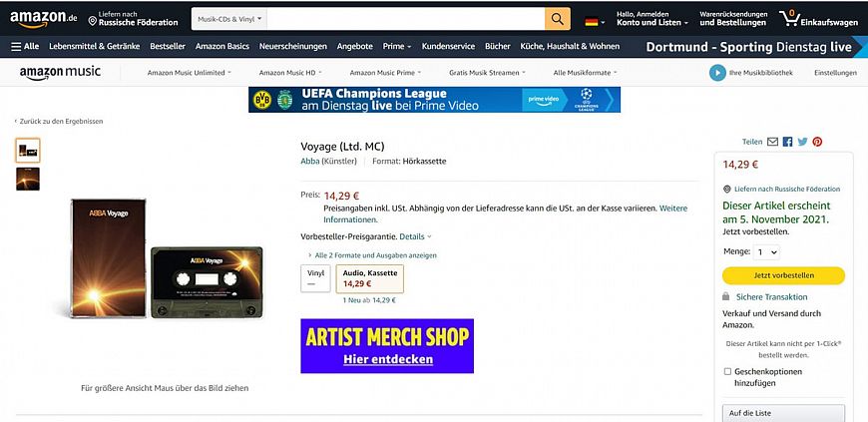Open the Alle hamburger menu

(25, 47)
